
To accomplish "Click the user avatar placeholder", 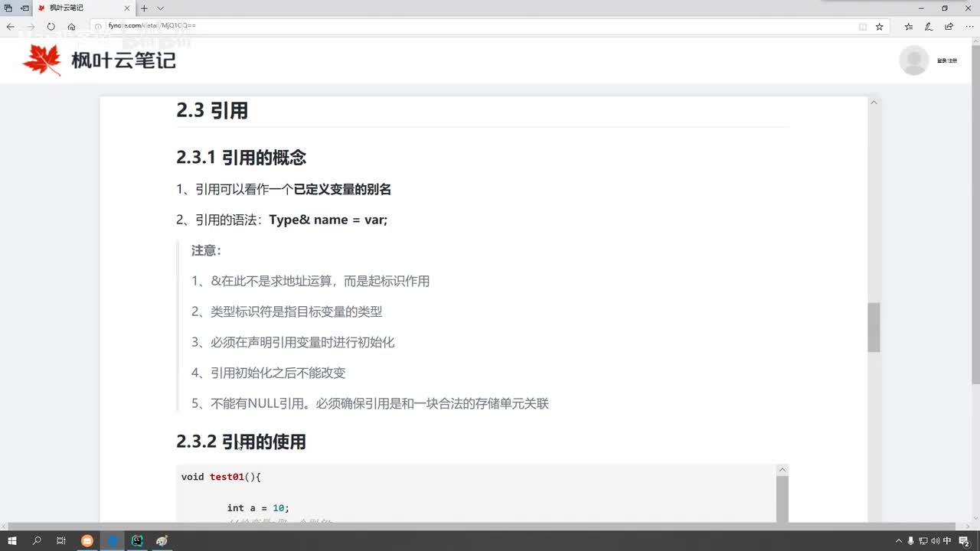I will tap(913, 60).
